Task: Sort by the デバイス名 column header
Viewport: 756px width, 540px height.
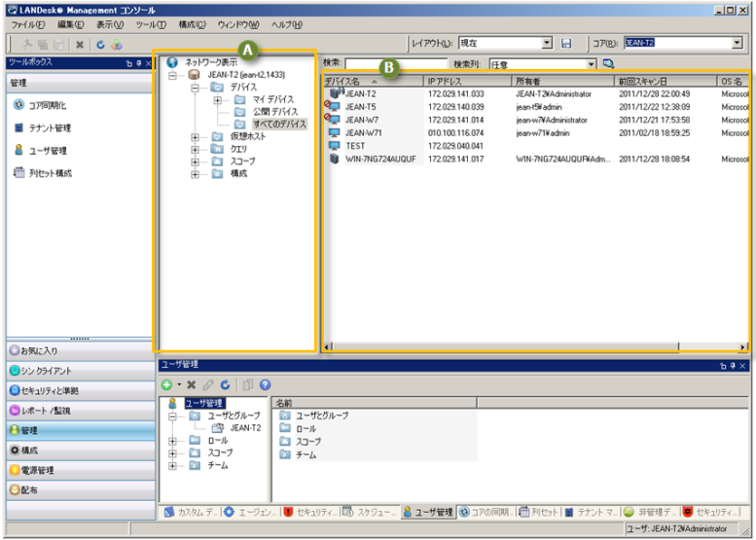Action: pos(374,81)
